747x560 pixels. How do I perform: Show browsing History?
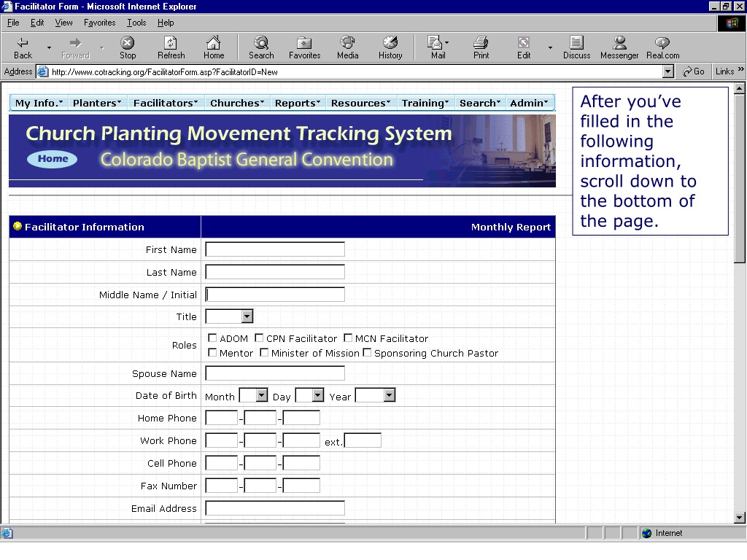pos(390,47)
